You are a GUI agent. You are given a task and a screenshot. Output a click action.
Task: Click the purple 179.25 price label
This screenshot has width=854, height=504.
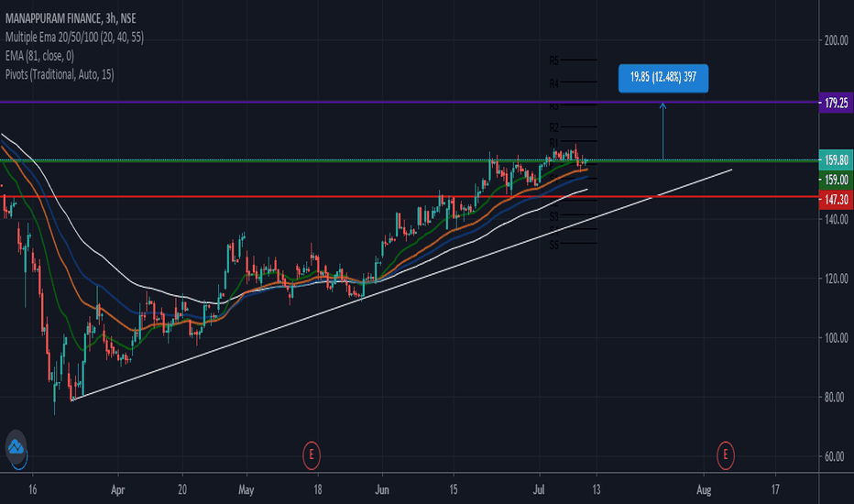tap(836, 103)
